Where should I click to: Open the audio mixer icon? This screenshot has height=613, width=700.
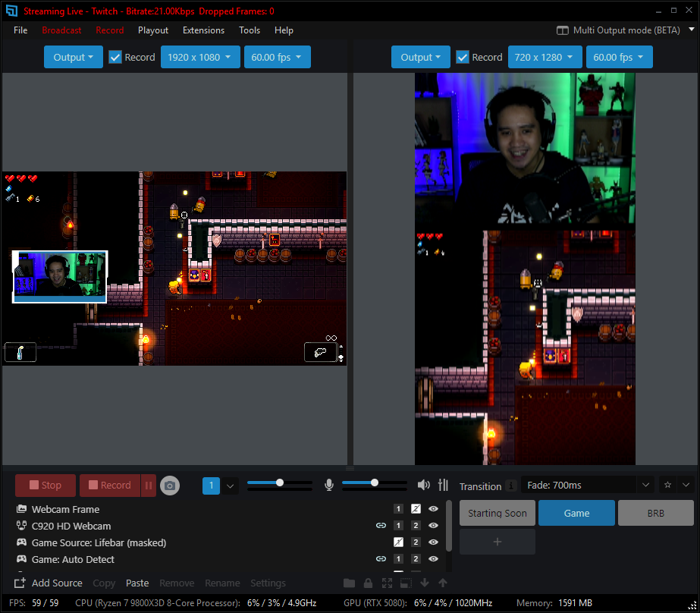click(443, 485)
